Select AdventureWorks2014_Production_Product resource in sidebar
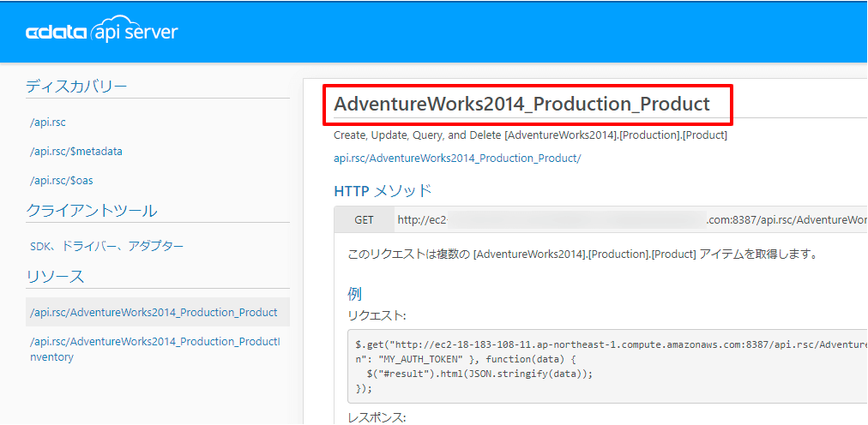The height and width of the screenshot is (425, 868). pos(154,313)
